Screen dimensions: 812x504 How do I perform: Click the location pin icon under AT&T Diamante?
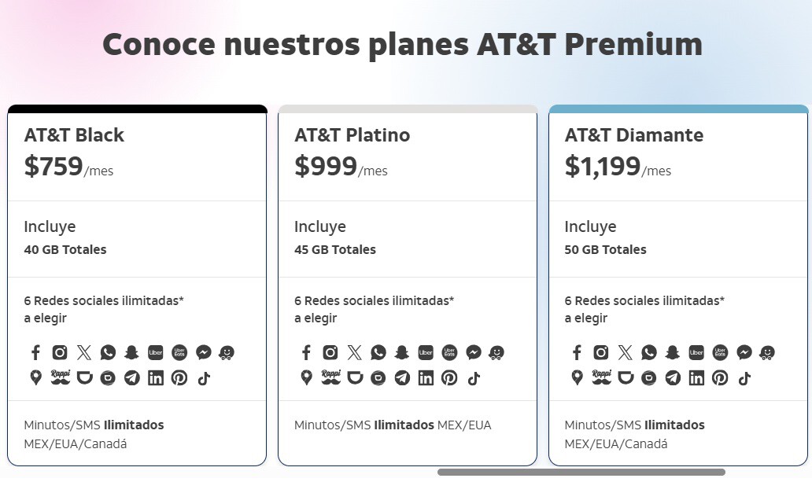[x=577, y=378]
